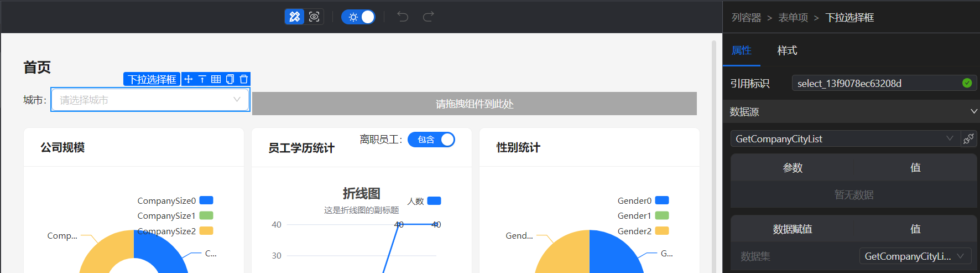Image resolution: width=980 pixels, height=273 pixels.
Task: Click the unlink icon beside data source
Action: [968, 138]
